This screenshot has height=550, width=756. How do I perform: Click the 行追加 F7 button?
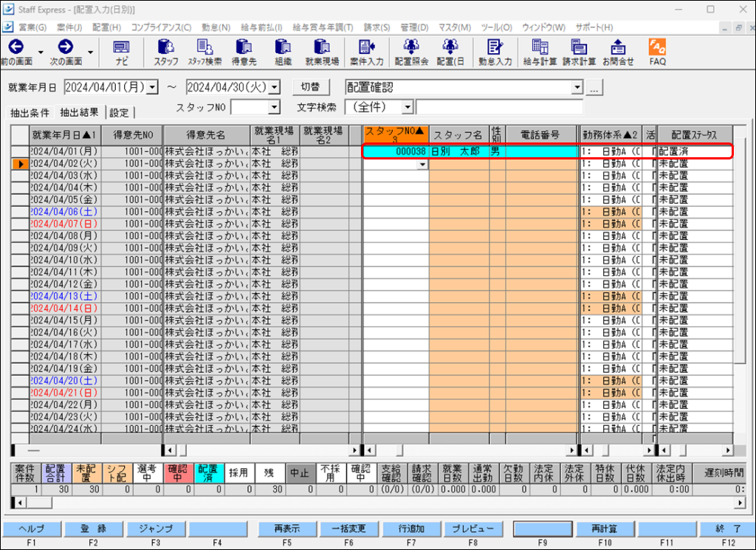(x=411, y=529)
